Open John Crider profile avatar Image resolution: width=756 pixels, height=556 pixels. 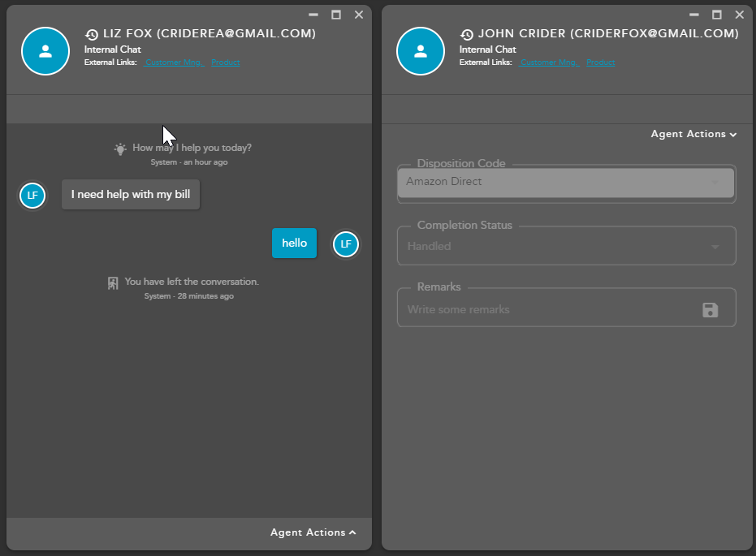(x=421, y=51)
